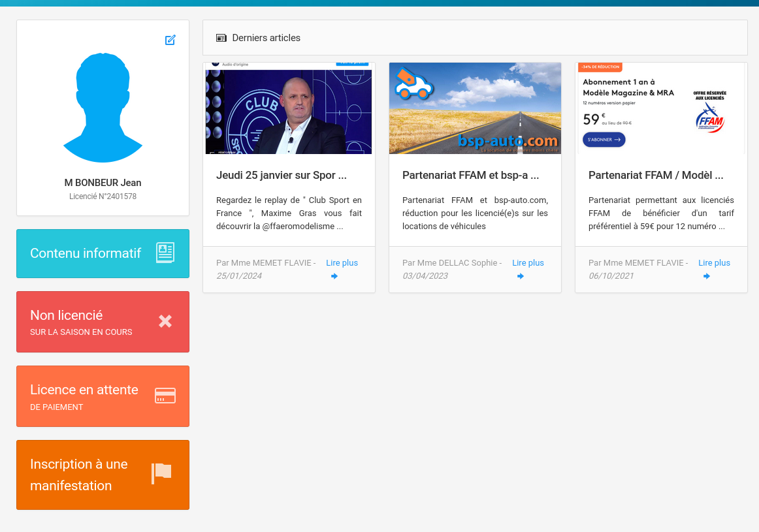Screen dimensions: 759x532
Task: Open Inscription à une manifestation tile
Action: [103, 475]
